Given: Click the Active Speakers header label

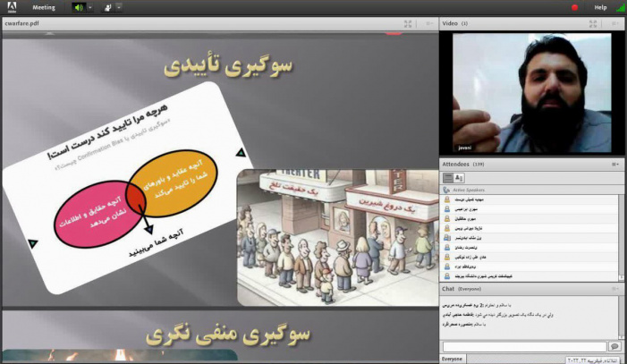Looking at the screenshot, I should coord(469,190).
